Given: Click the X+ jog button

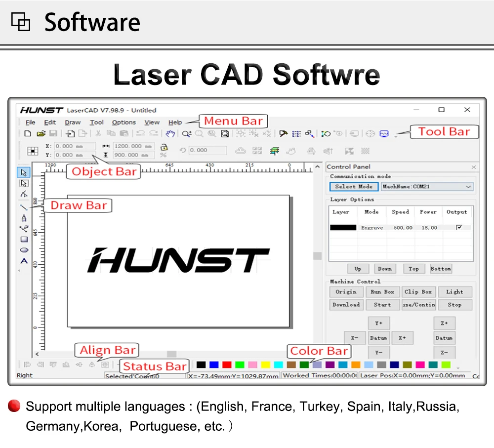Looking at the screenshot, I should [402, 338].
